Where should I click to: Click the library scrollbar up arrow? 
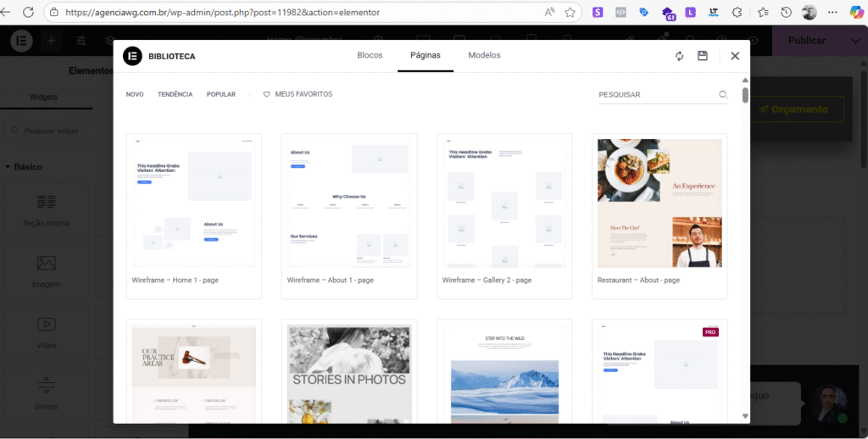tap(745, 81)
